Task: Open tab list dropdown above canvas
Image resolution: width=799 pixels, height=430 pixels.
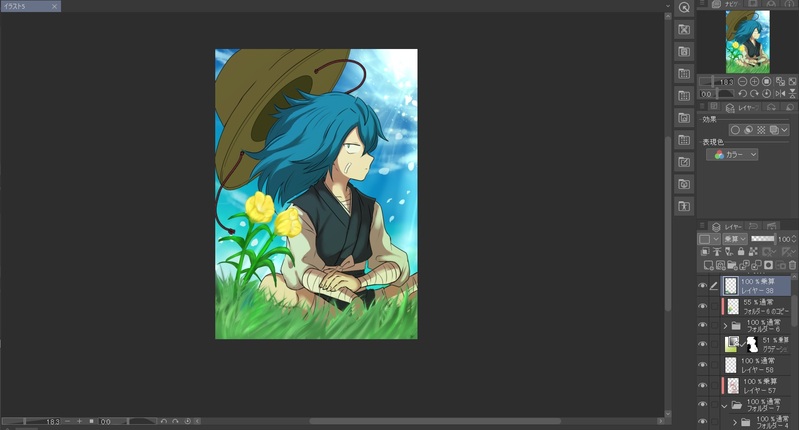Action: click(668, 6)
